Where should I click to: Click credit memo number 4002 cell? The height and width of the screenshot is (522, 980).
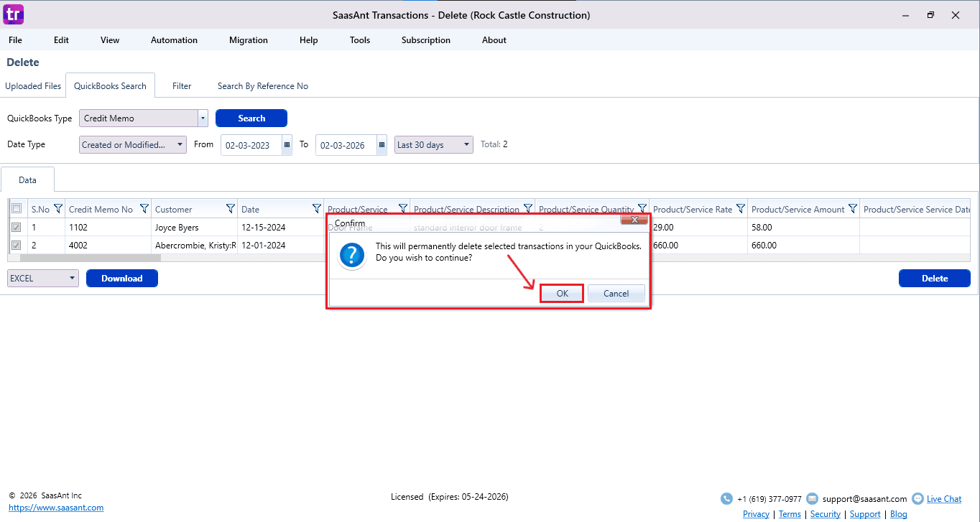[108, 246]
